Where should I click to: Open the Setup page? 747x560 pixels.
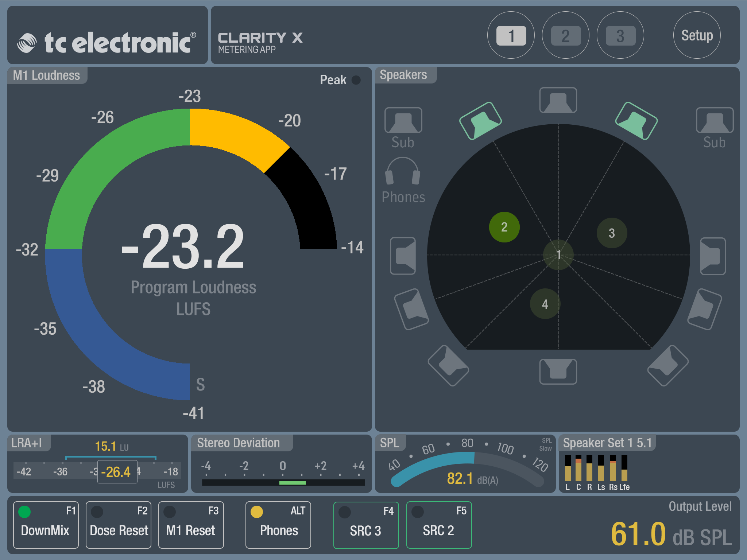697,35
